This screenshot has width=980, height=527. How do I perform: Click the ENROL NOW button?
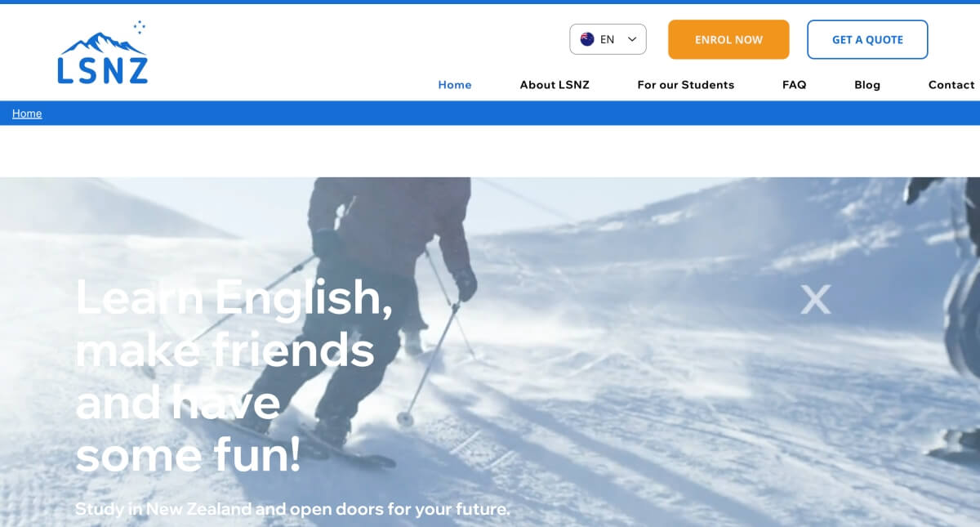(728, 39)
